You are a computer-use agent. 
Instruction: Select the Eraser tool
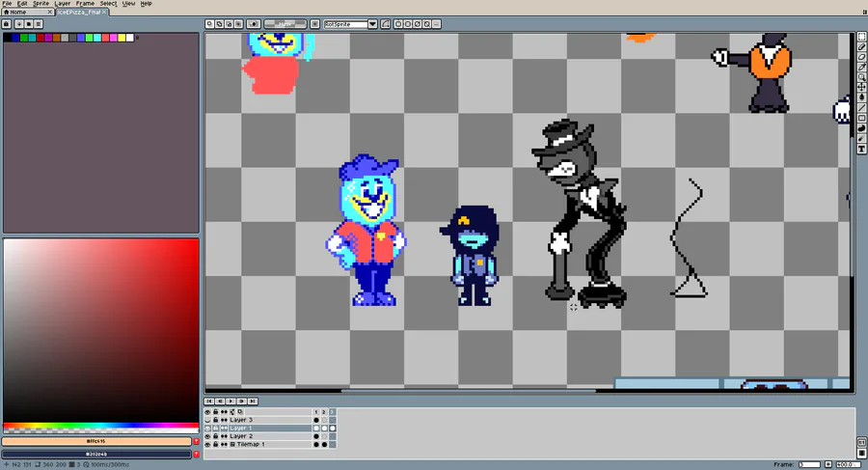(x=862, y=57)
